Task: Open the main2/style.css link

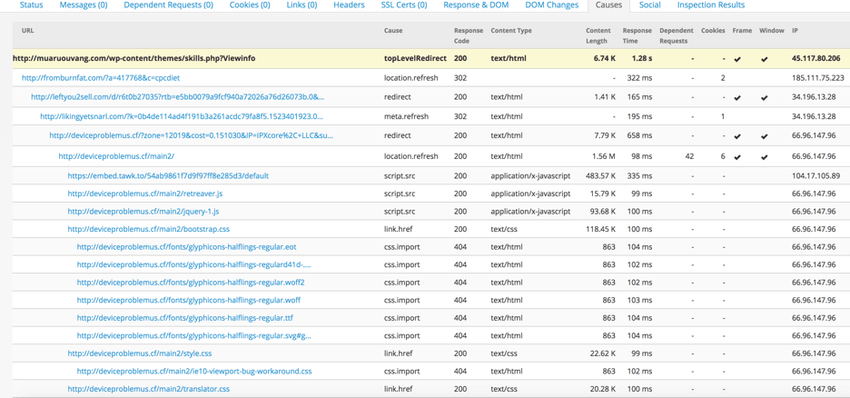Action: (x=139, y=354)
